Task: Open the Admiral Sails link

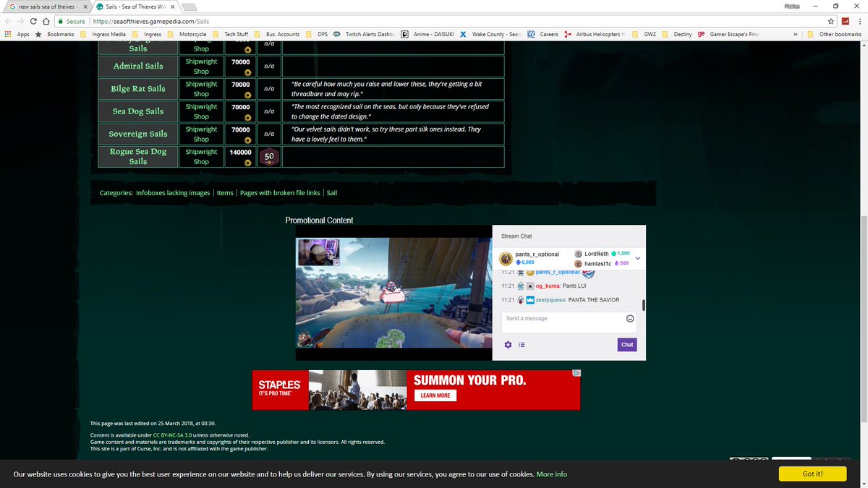Action: click(138, 66)
